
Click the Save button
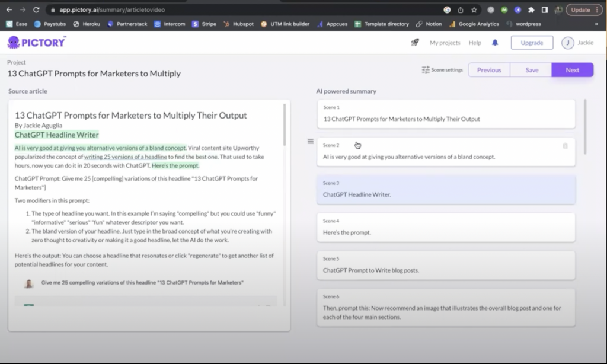(x=532, y=70)
